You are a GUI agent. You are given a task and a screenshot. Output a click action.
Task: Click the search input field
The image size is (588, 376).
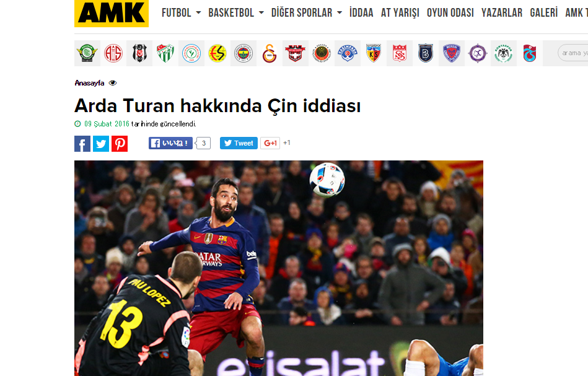pos(573,53)
